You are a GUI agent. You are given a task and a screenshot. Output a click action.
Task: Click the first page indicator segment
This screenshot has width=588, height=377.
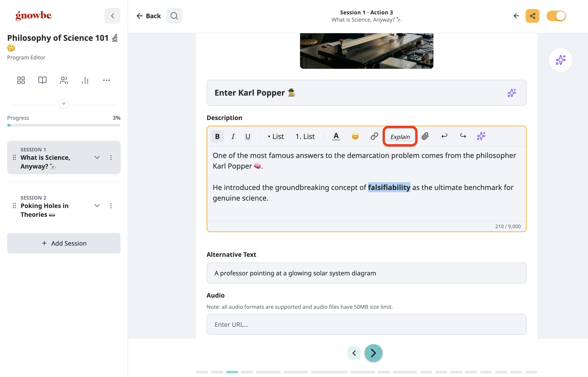point(202,372)
